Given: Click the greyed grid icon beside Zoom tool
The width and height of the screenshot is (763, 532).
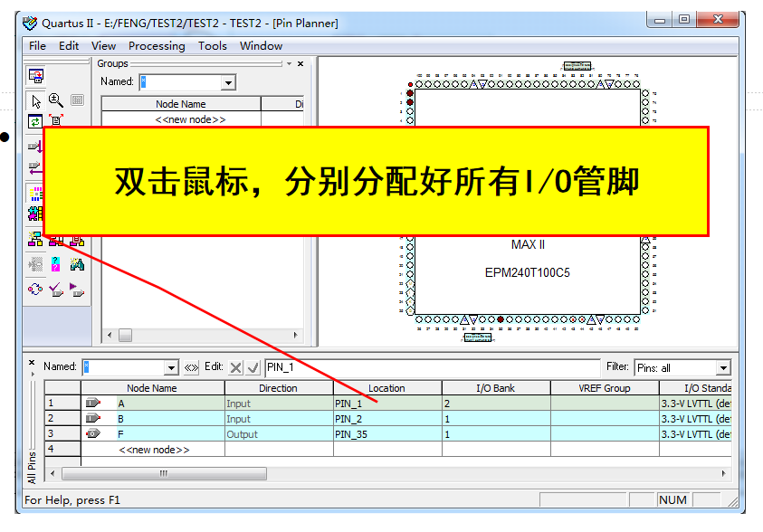Looking at the screenshot, I should (x=77, y=100).
